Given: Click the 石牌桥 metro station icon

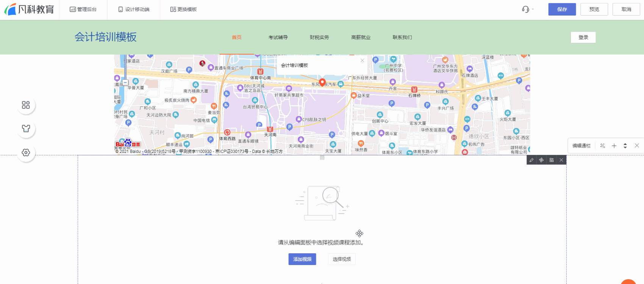Looking at the screenshot, I should pos(414,89).
